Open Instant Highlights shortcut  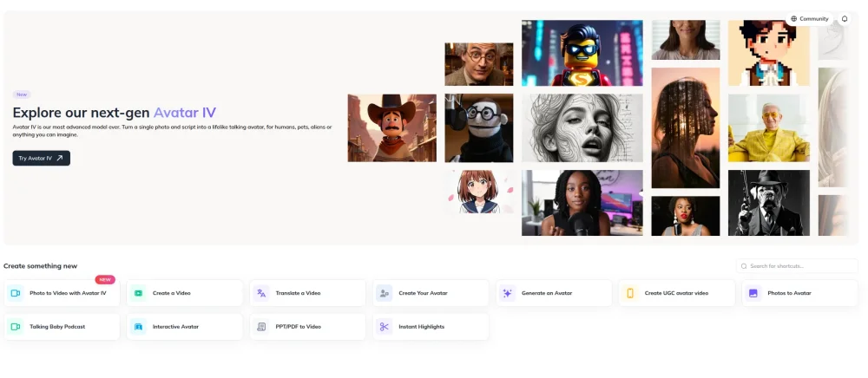click(x=431, y=327)
